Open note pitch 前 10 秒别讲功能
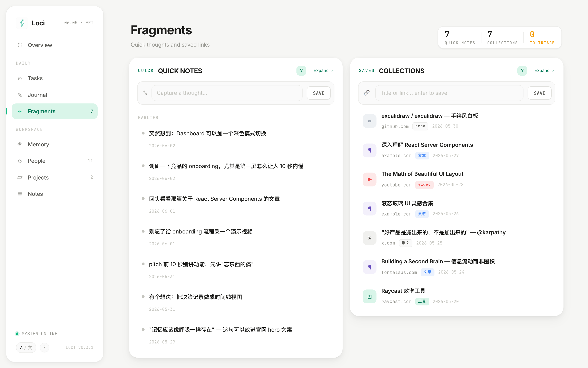Screen dimensions: 588x368 click(201, 264)
